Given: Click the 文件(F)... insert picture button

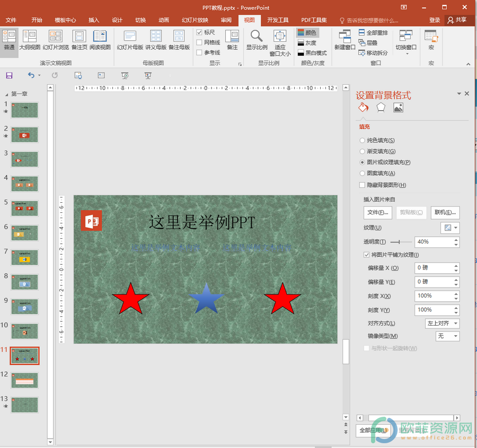Looking at the screenshot, I should [377, 212].
